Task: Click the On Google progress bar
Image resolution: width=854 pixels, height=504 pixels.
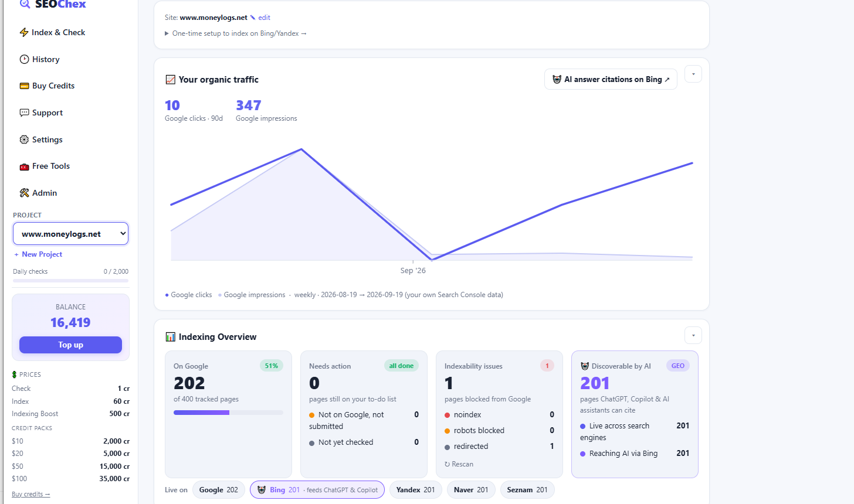Action: [x=228, y=413]
